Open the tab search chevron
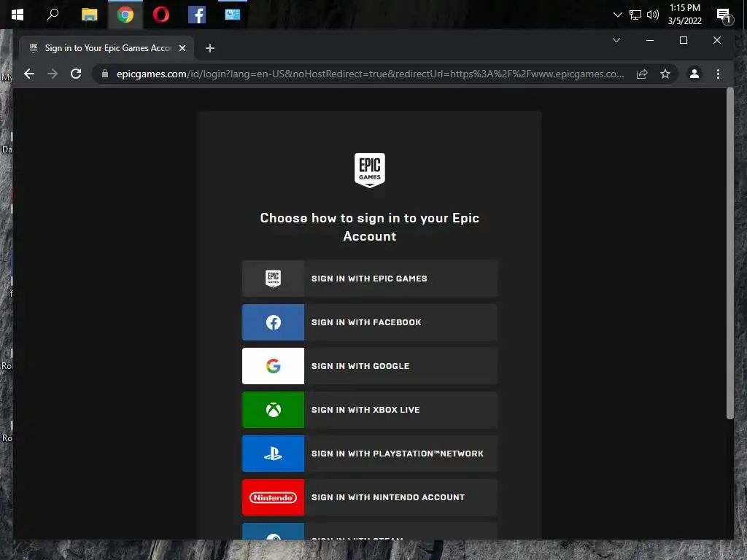747x560 pixels. tap(616, 40)
